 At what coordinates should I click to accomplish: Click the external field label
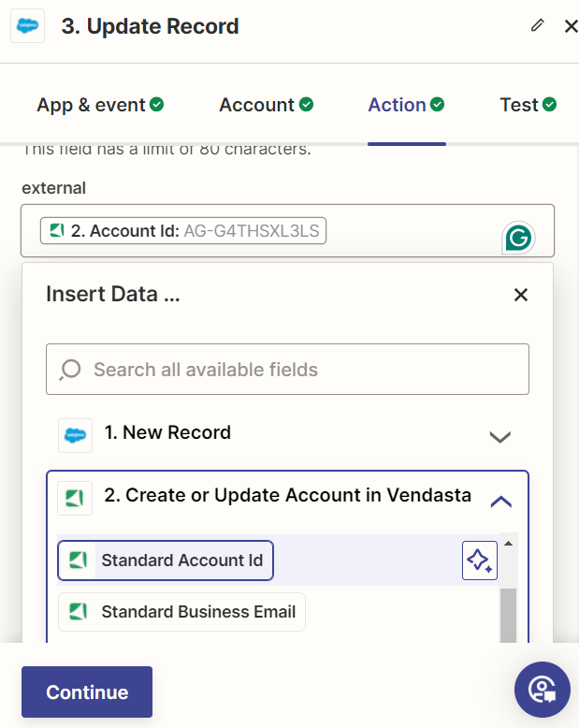click(x=54, y=188)
